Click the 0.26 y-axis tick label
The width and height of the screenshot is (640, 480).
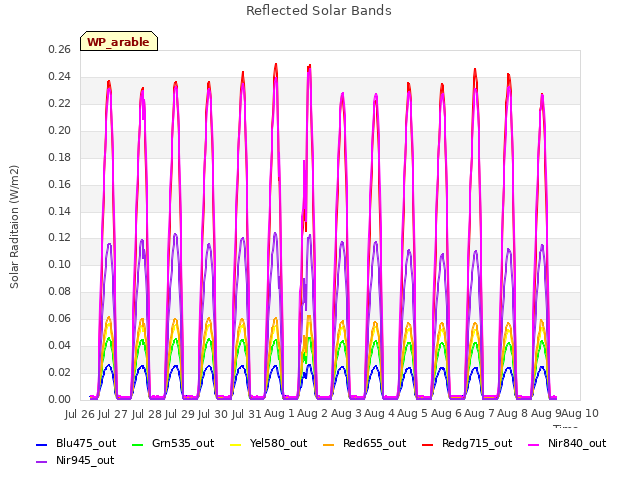point(60,49)
